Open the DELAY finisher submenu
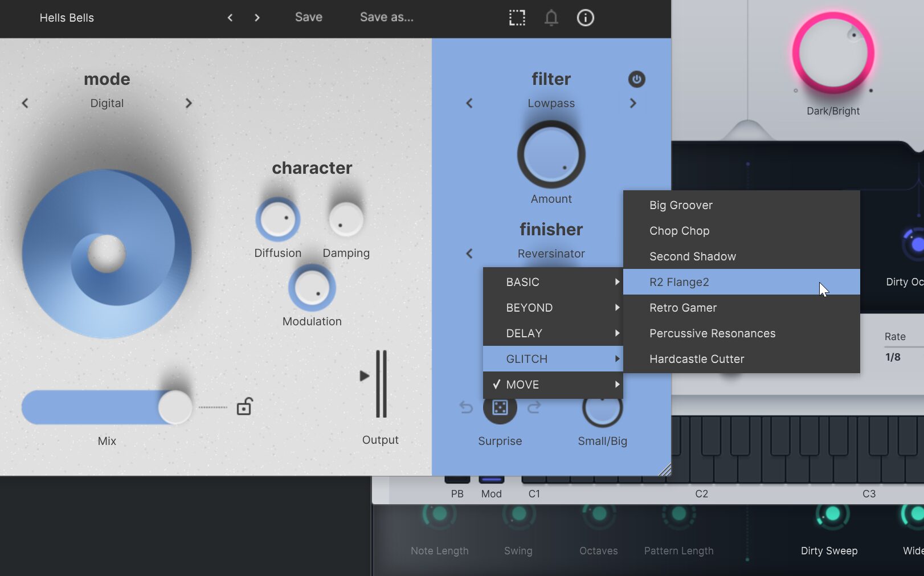The width and height of the screenshot is (924, 576). [x=553, y=333]
